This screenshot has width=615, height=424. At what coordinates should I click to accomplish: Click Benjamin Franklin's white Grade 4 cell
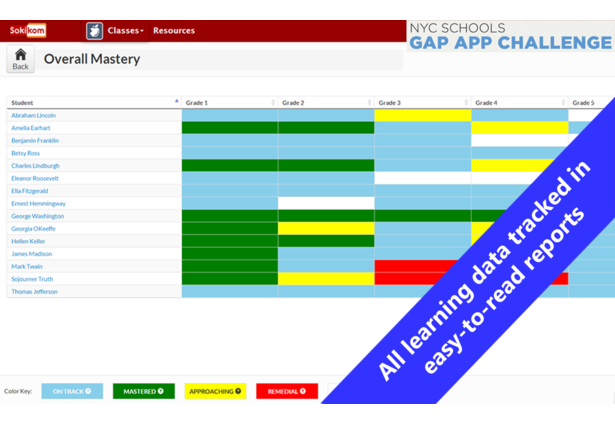[520, 140]
